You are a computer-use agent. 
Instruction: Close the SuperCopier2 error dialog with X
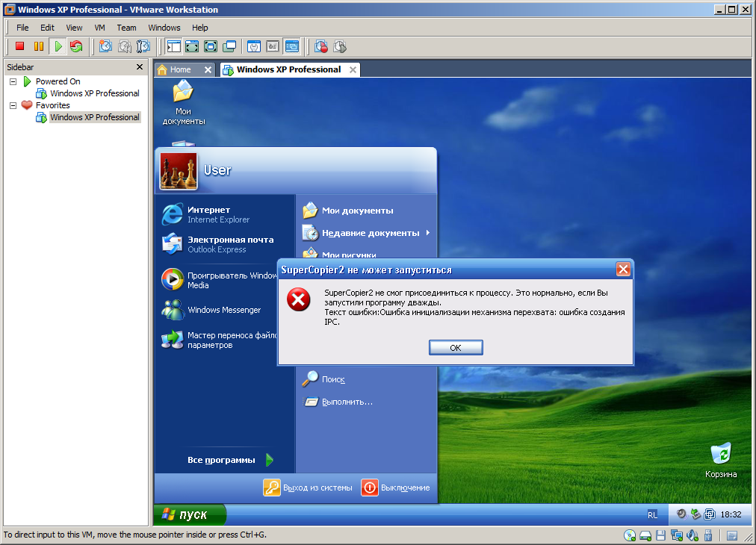click(623, 270)
